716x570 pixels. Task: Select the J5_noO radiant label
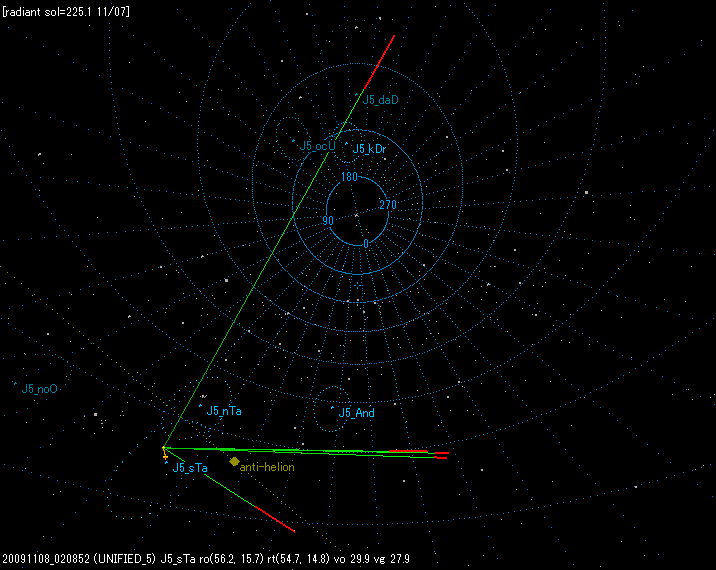40,389
